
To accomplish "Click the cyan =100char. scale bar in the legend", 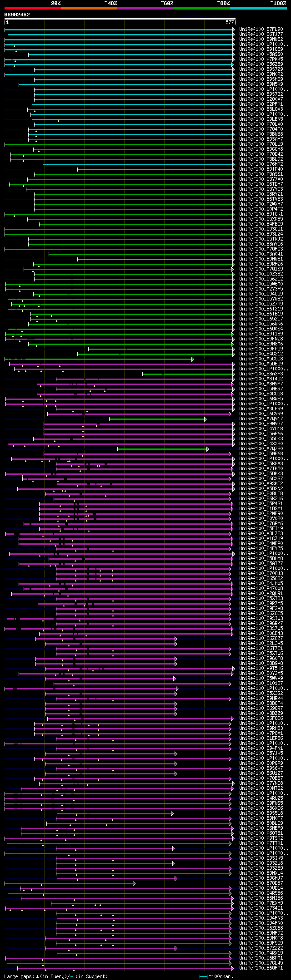I will pyautogui.click(x=203, y=976).
